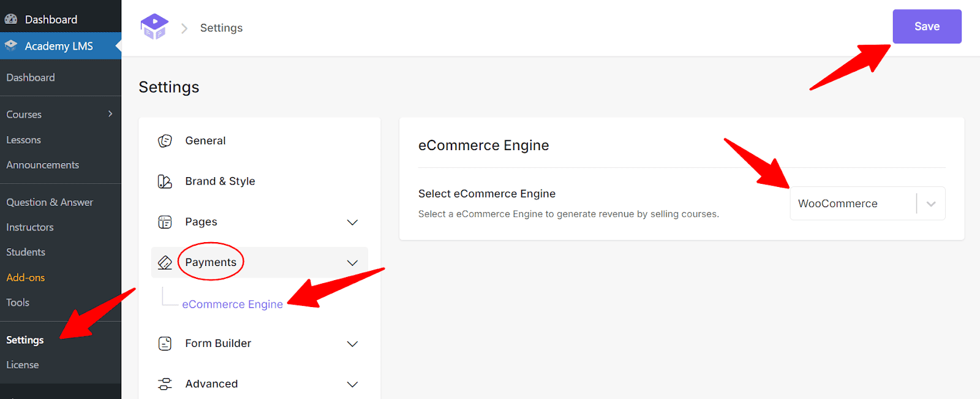
Task: Expand the Pages settings section
Action: (352, 222)
